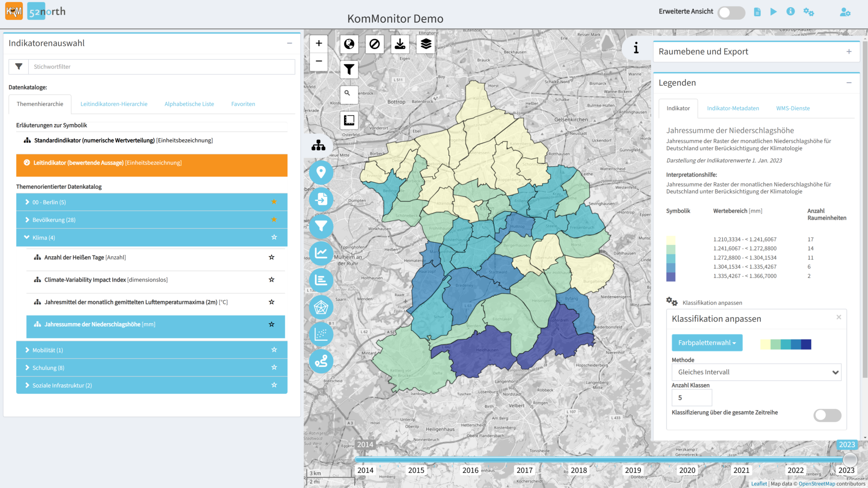Switch to WMS-Dienste tab
Screen dimensions: 868x488
click(793, 108)
